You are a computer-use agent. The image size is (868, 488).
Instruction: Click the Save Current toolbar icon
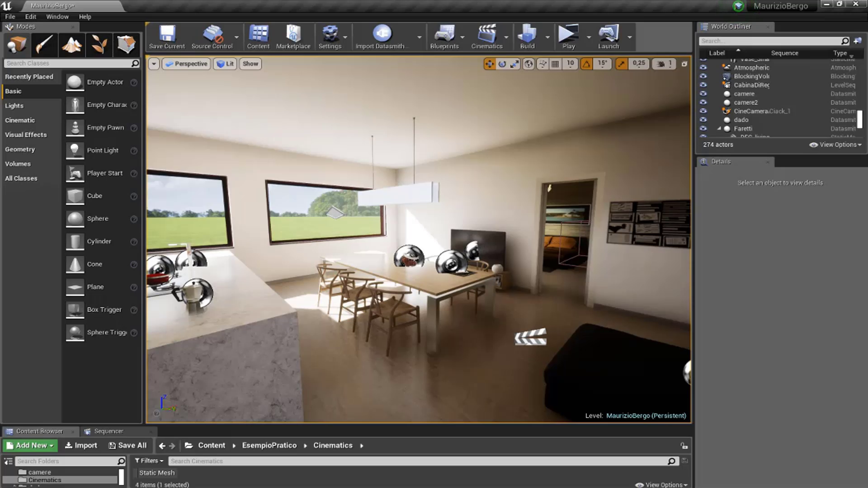pyautogui.click(x=167, y=37)
